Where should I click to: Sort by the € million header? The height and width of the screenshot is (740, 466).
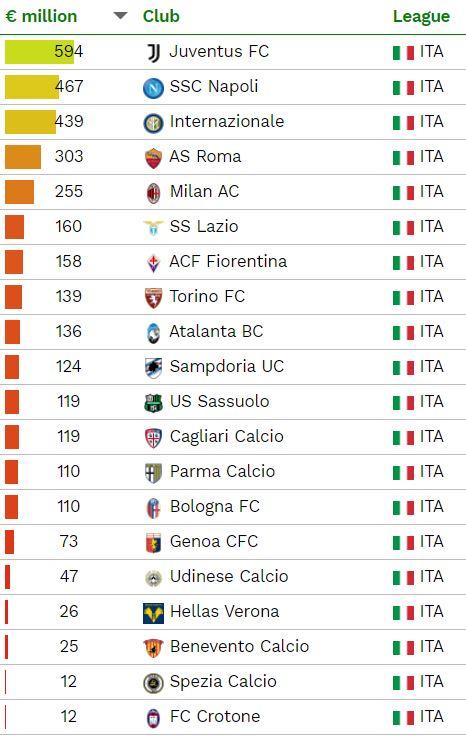(x=42, y=16)
